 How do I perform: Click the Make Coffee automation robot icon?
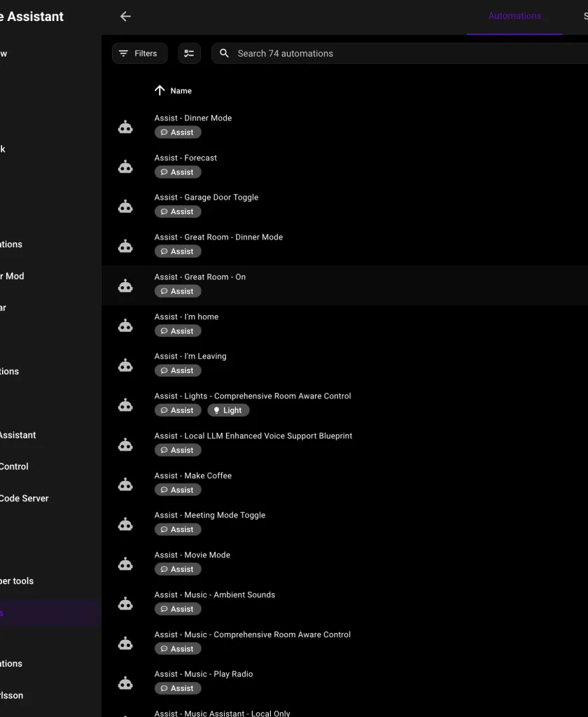click(125, 484)
